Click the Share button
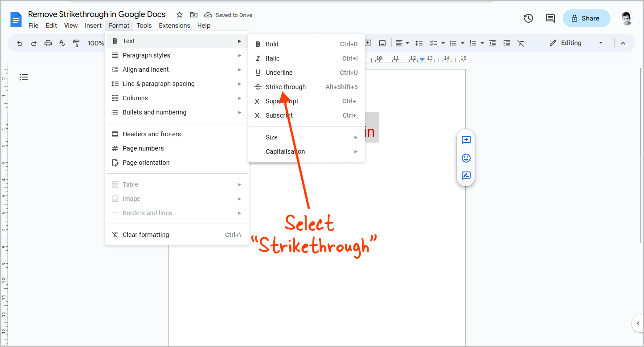 pyautogui.click(x=587, y=18)
